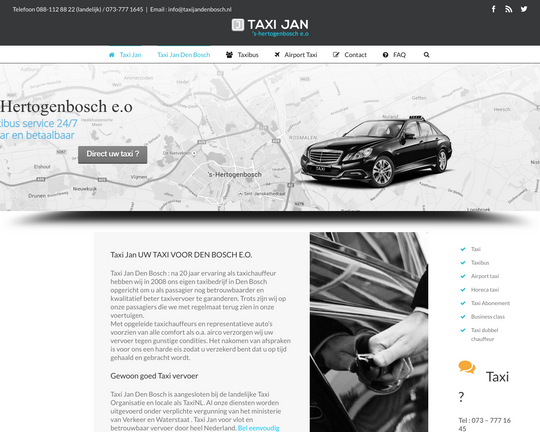This screenshot has height=432, width=540.
Task: Open the search magnifier icon in menu
Action: (426, 55)
